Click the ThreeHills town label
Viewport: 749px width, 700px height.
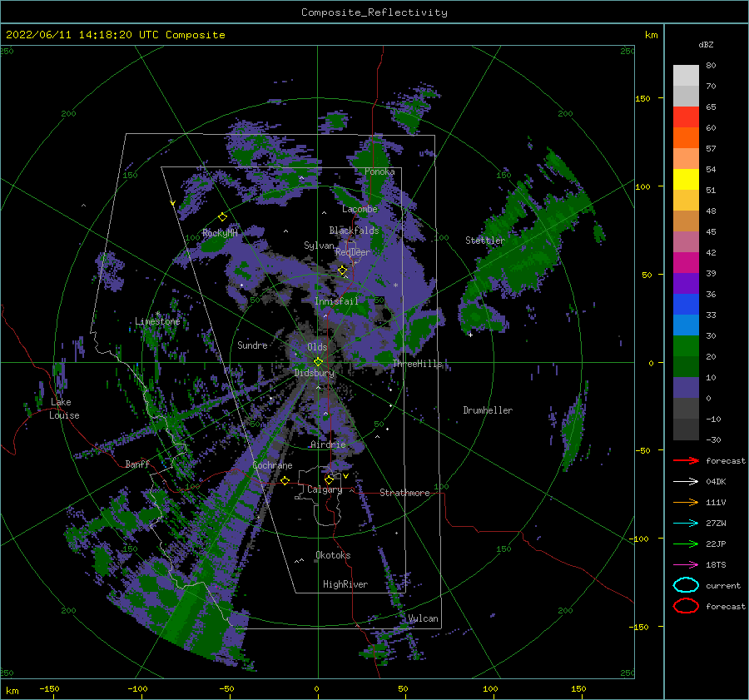click(x=418, y=364)
